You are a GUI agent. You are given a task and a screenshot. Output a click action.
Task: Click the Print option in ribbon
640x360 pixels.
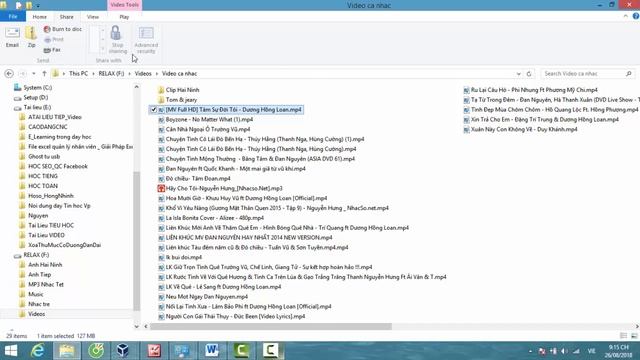[54, 39]
